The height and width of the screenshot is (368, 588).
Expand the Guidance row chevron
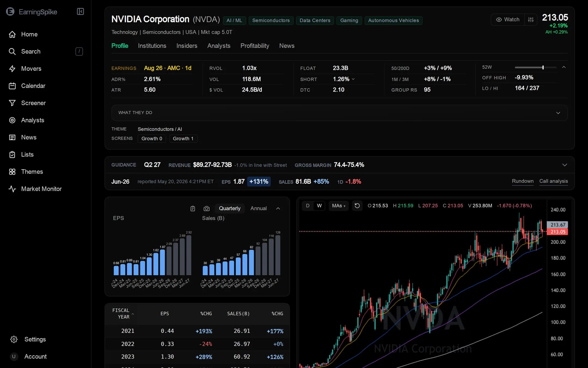[565, 165]
